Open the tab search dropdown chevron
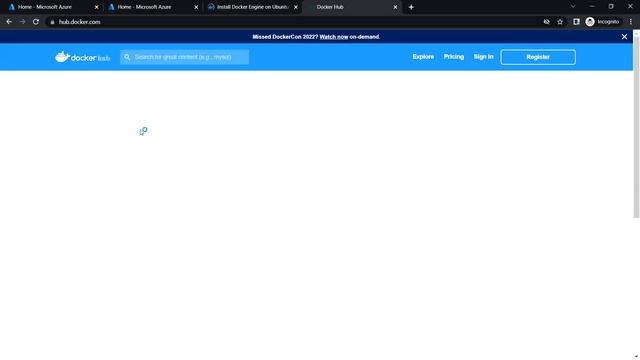Viewport: 640px width, 360px height. pyautogui.click(x=573, y=7)
